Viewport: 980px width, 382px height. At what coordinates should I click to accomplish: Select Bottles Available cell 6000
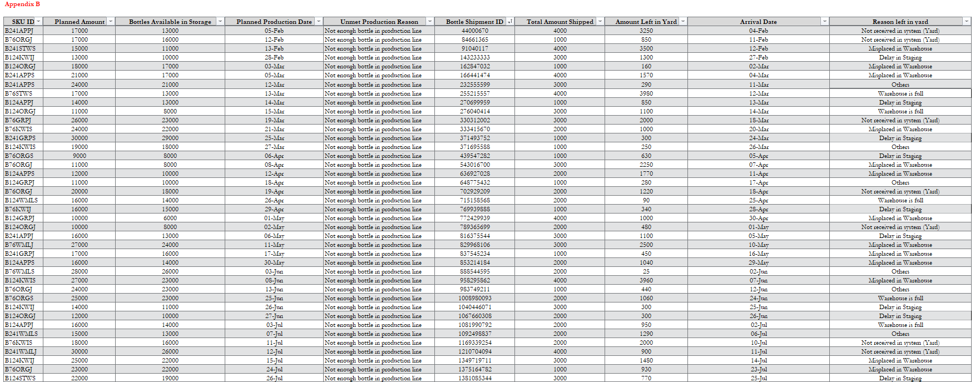pyautogui.click(x=170, y=218)
